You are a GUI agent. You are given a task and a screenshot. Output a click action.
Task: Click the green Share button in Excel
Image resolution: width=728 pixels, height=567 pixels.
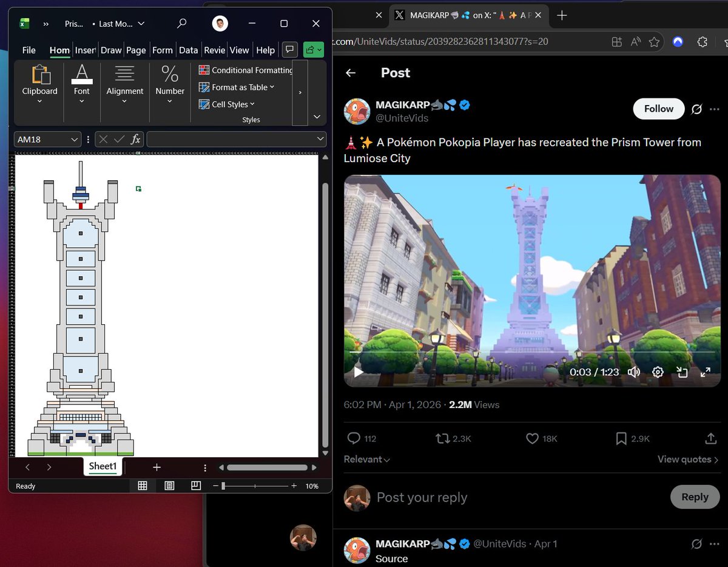(314, 50)
